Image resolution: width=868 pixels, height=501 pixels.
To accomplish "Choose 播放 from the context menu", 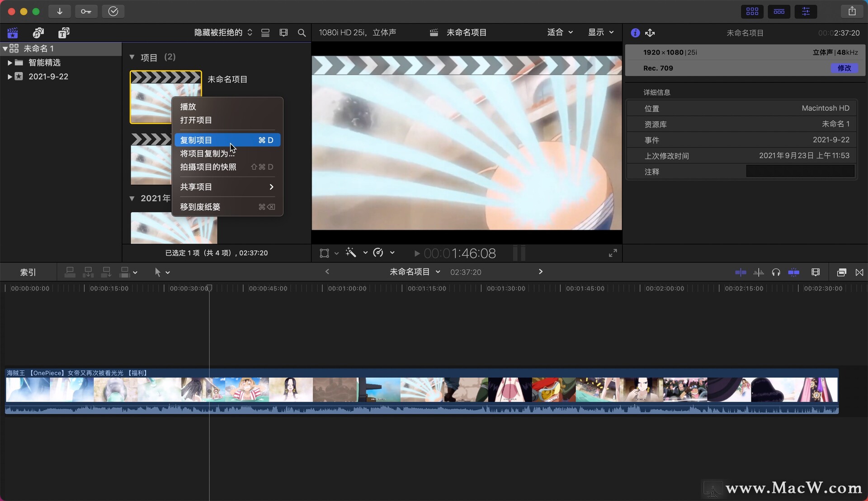I will click(x=227, y=107).
